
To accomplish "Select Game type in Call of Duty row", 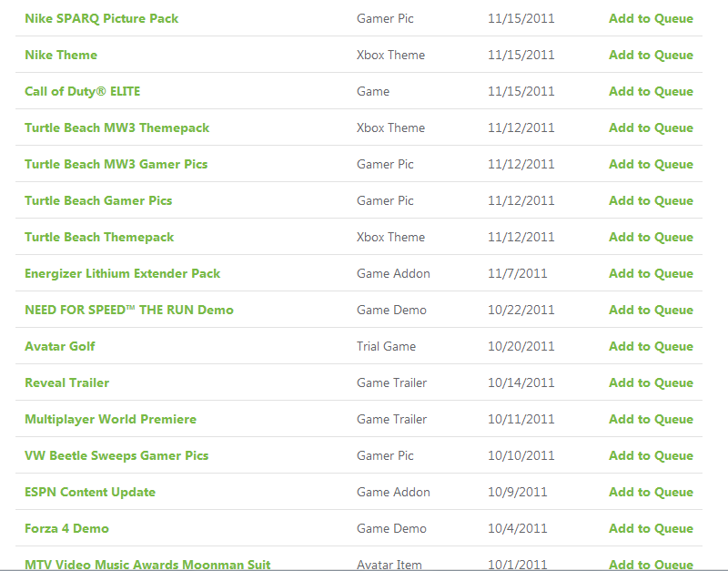I will (373, 91).
